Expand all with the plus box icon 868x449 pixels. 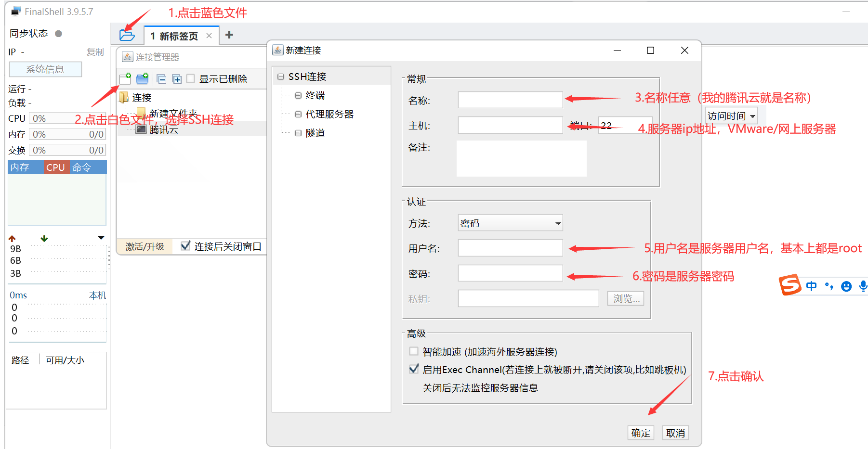point(177,79)
